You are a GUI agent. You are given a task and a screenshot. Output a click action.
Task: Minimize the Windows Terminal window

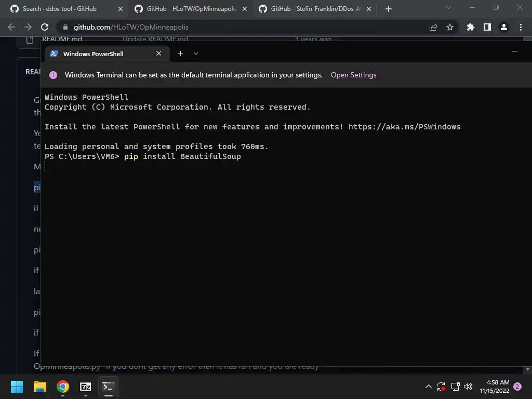pos(515,51)
